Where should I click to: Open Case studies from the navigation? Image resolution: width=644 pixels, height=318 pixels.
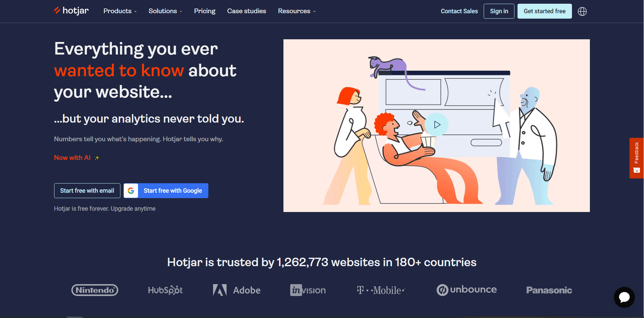[247, 11]
